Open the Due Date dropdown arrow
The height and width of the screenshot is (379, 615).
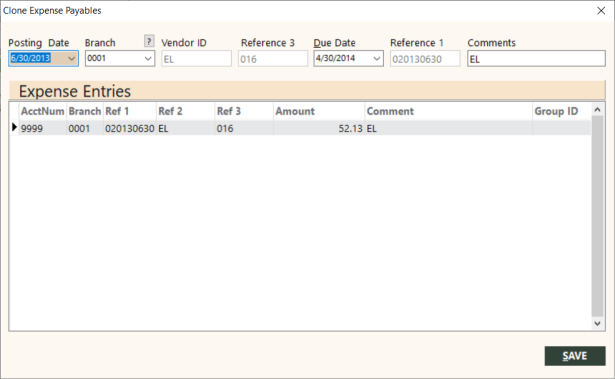click(x=377, y=58)
